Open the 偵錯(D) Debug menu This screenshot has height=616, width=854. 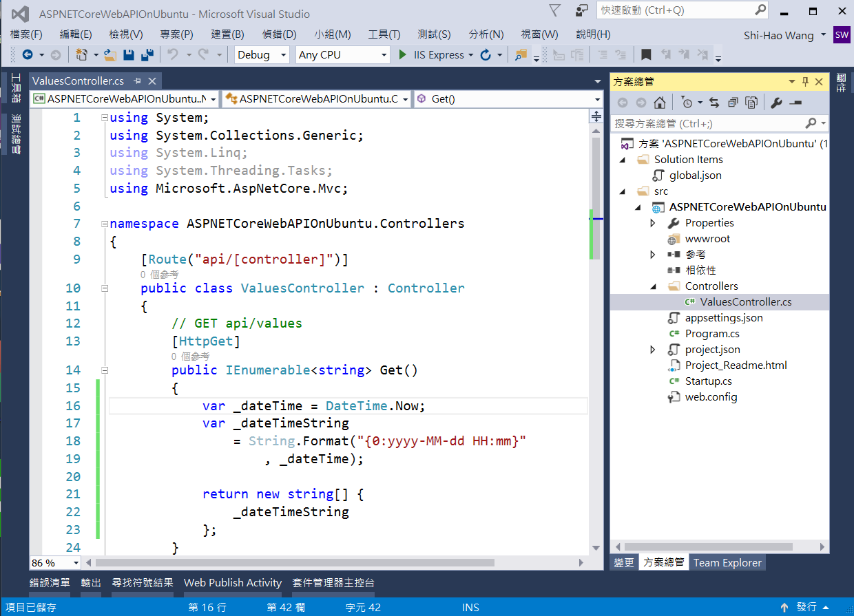[x=279, y=34]
